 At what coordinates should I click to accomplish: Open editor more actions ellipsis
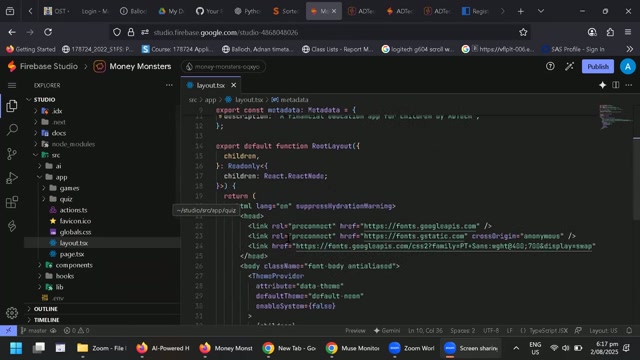click(629, 85)
